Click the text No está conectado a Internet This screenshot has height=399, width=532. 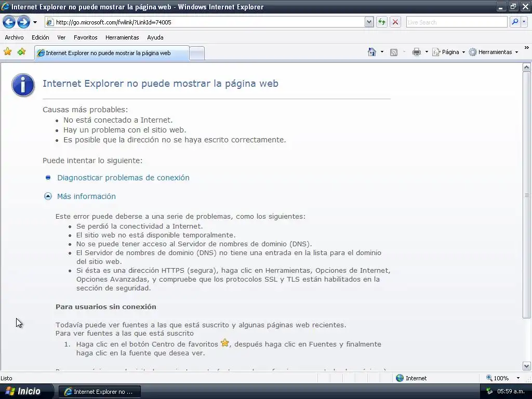[x=118, y=120]
